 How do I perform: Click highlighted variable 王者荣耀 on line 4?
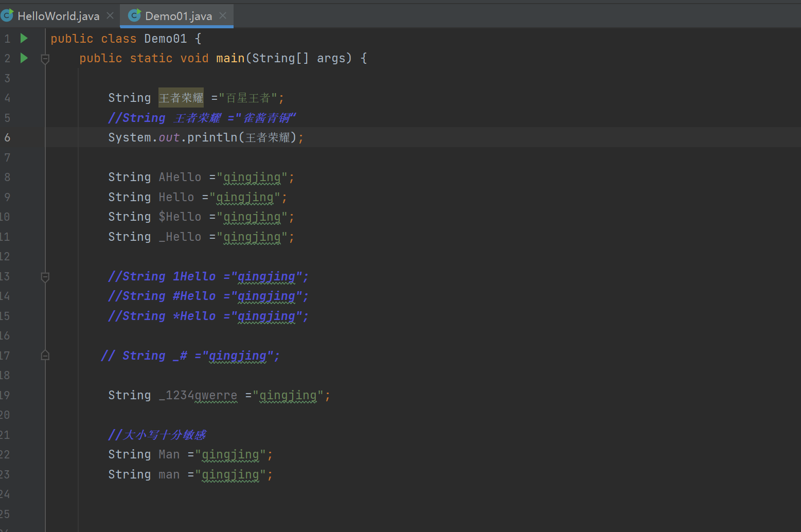coord(181,98)
